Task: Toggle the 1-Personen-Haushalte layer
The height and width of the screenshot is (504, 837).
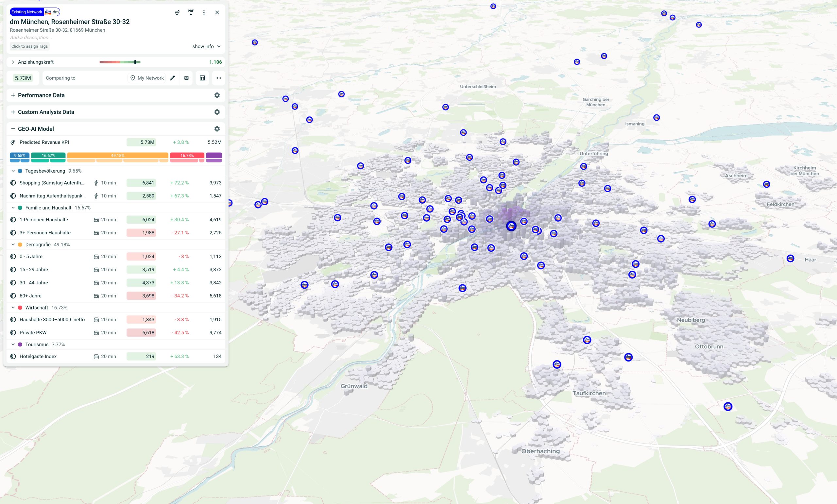Action: (13, 220)
